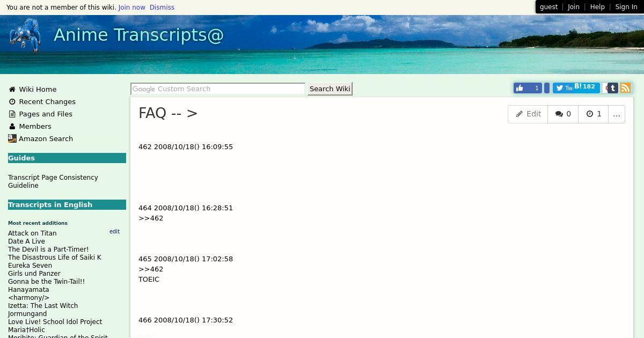The width and height of the screenshot is (644, 338).
Task: Open the Eureka Seven transcript
Action: click(30, 266)
